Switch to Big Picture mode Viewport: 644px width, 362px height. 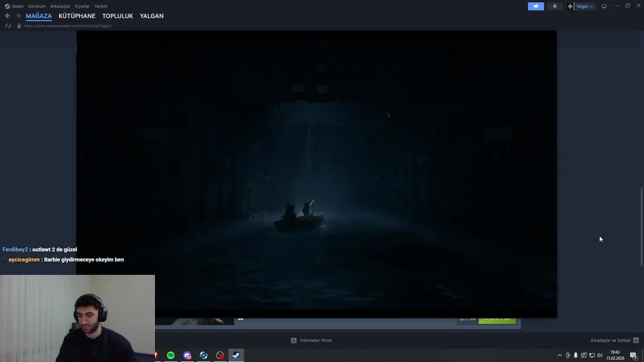click(604, 6)
